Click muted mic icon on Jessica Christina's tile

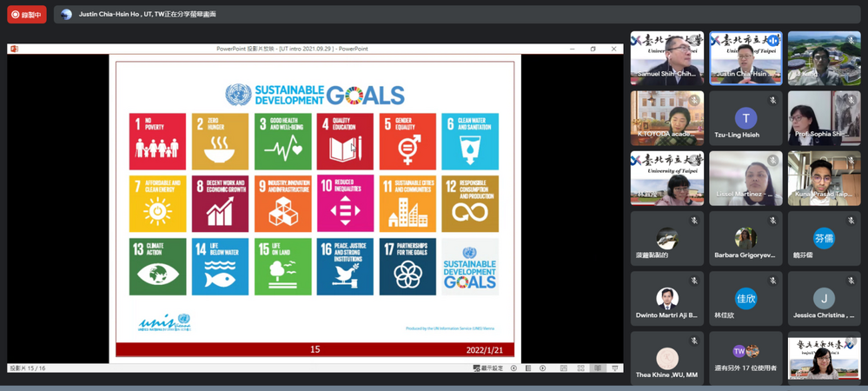click(x=851, y=281)
